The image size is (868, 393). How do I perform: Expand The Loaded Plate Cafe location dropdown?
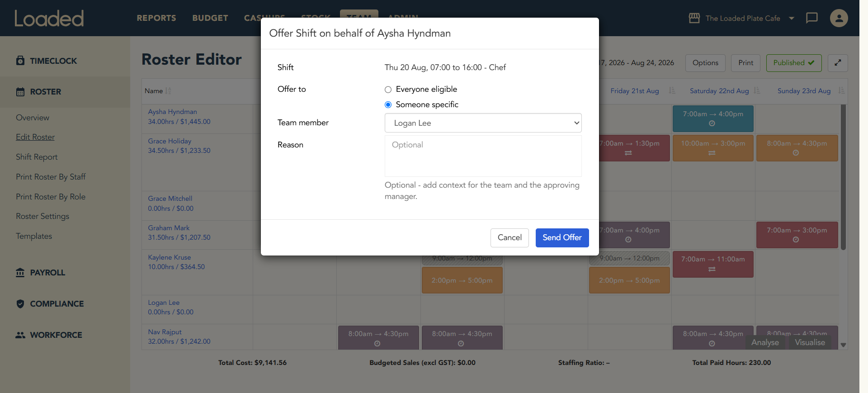(x=792, y=19)
